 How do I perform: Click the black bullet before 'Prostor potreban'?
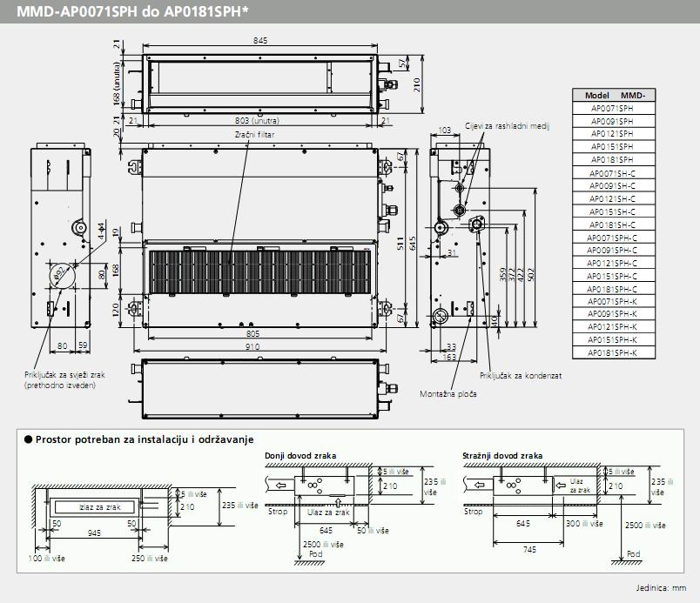click(x=28, y=439)
